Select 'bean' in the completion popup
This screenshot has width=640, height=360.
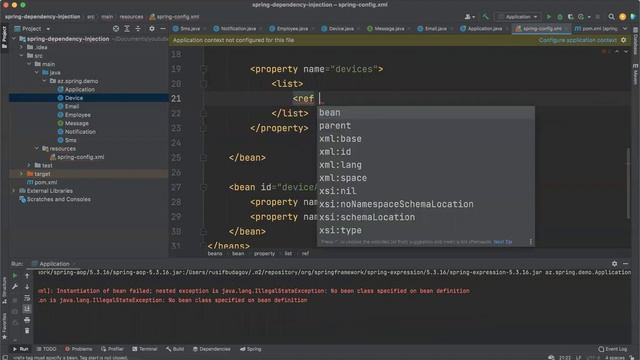tap(426, 113)
